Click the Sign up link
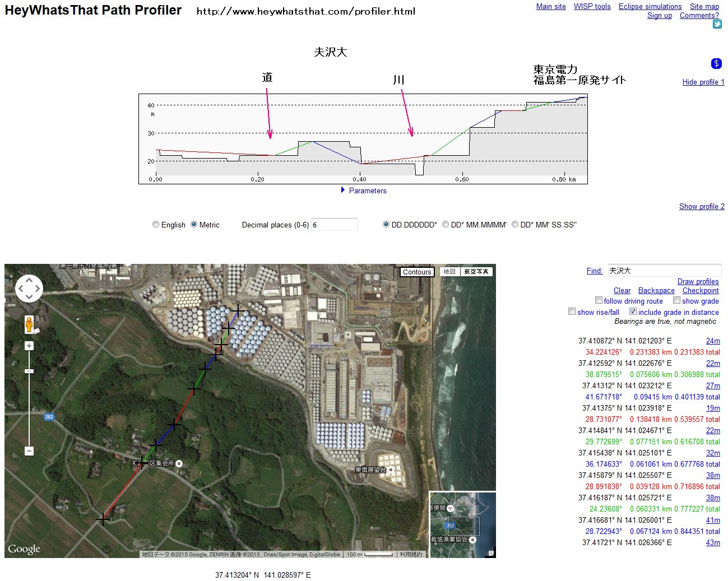Viewport: 728px width, 581px height. click(660, 16)
